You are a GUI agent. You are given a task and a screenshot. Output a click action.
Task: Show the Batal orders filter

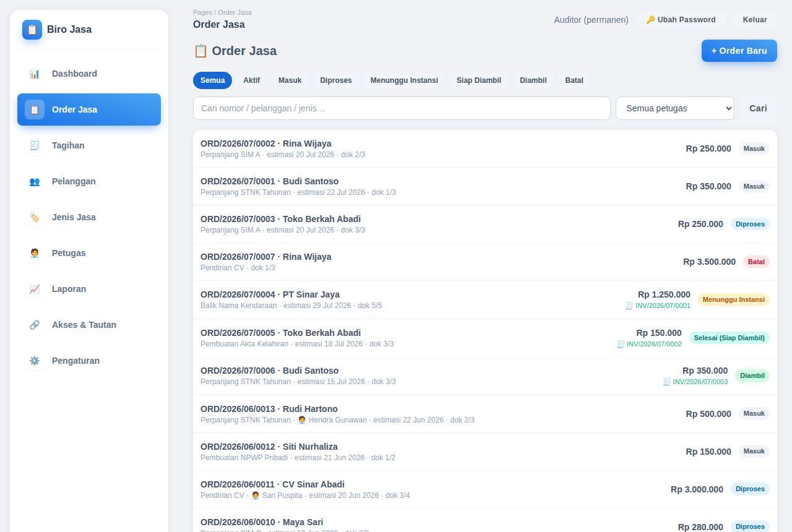coord(574,80)
